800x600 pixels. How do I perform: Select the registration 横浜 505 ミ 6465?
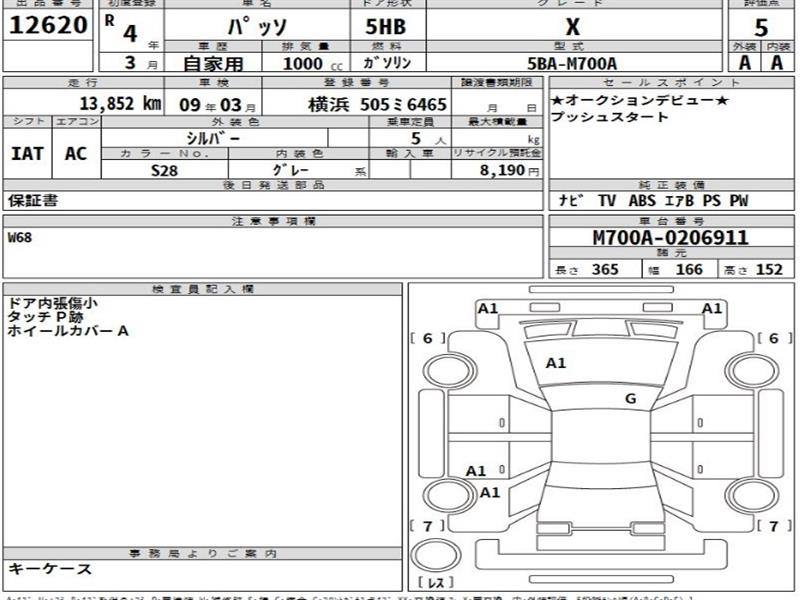(x=378, y=105)
